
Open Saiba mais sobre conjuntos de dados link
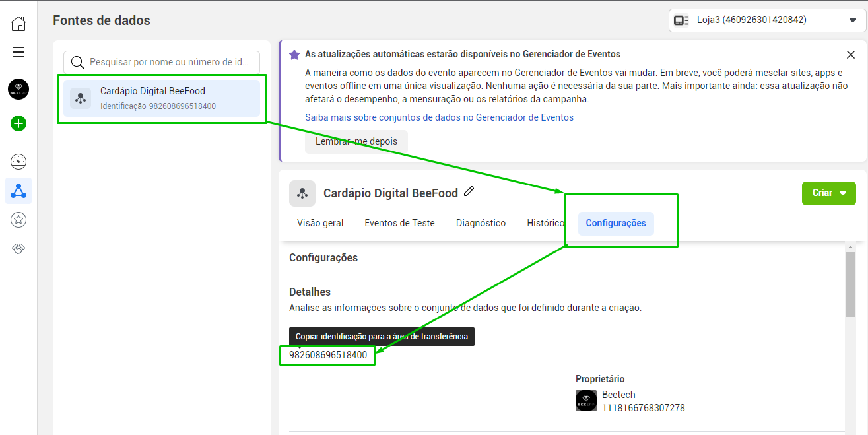point(439,117)
